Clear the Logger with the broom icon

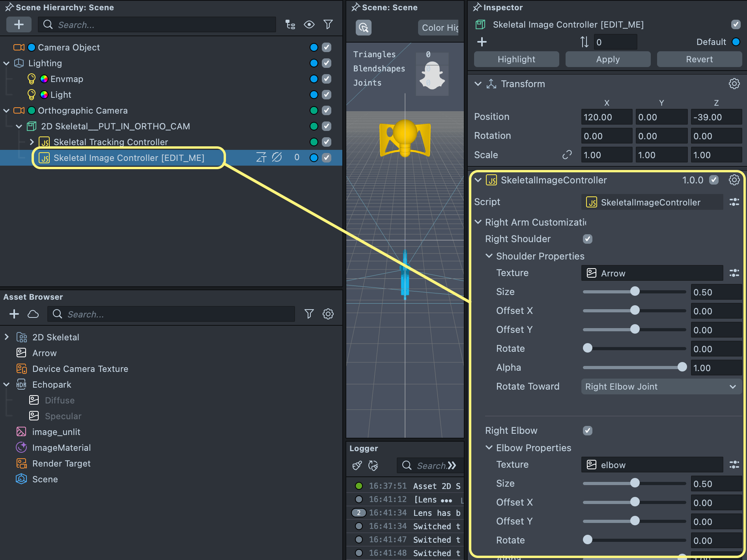357,465
